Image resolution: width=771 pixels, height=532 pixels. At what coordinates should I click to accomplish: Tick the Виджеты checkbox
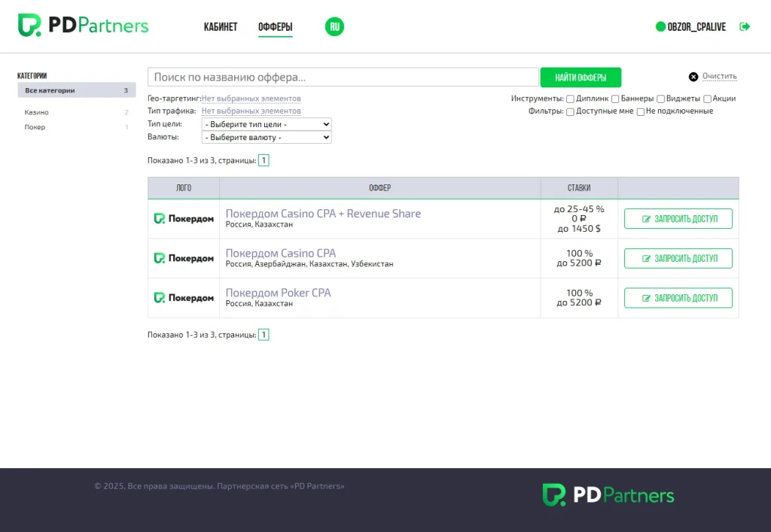pyautogui.click(x=661, y=99)
